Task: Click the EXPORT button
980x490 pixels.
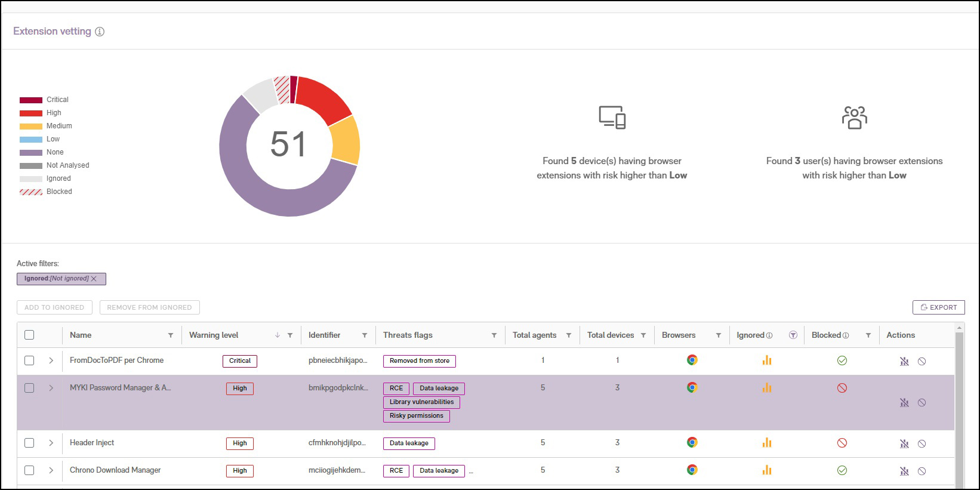Action: click(x=938, y=307)
